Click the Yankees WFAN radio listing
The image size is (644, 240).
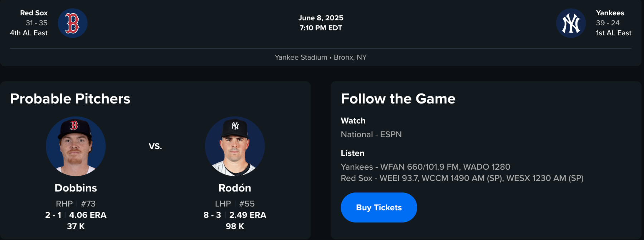click(425, 167)
